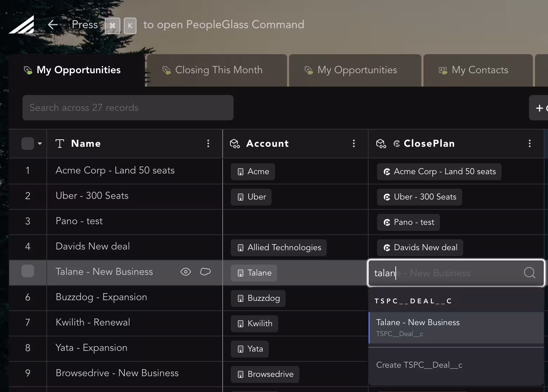548x392 pixels.
Task: Select the Yata - Expansion name cell
Action: (135, 348)
